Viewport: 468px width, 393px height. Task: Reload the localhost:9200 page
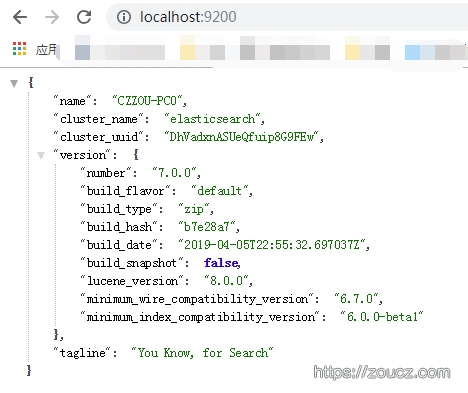pyautogui.click(x=84, y=17)
